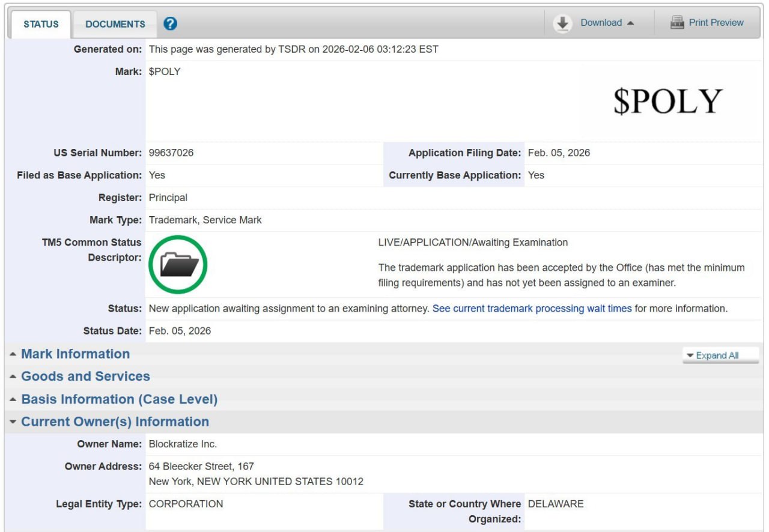The height and width of the screenshot is (532, 769).
Task: Click the triangle arrow beside Mark Information
Action: [13, 354]
